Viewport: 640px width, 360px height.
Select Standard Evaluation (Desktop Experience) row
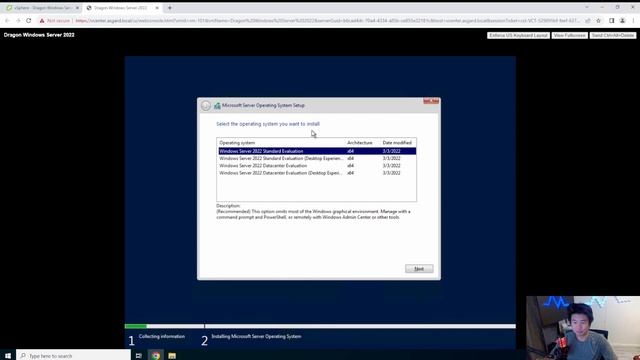pyautogui.click(x=317, y=158)
